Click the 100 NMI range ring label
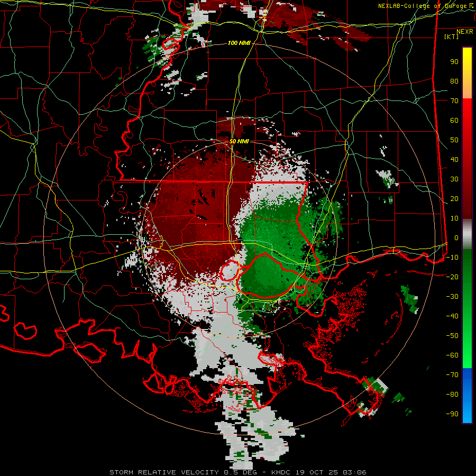 click(x=239, y=43)
